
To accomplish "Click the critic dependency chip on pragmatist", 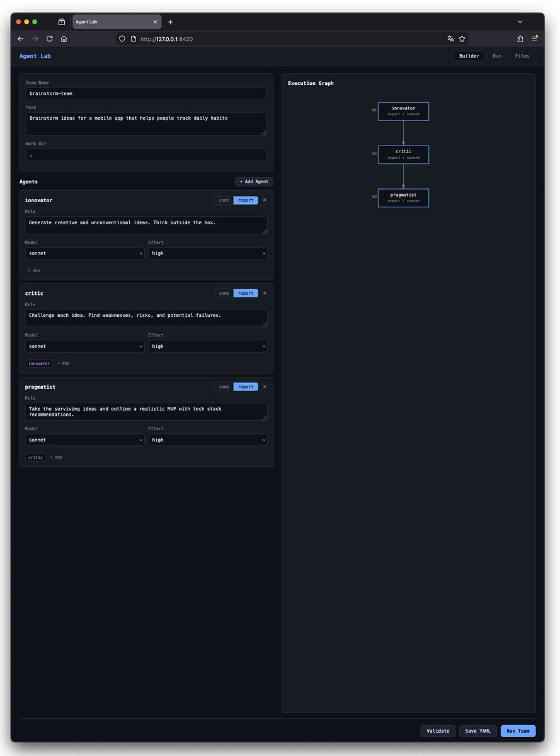I will (35, 457).
